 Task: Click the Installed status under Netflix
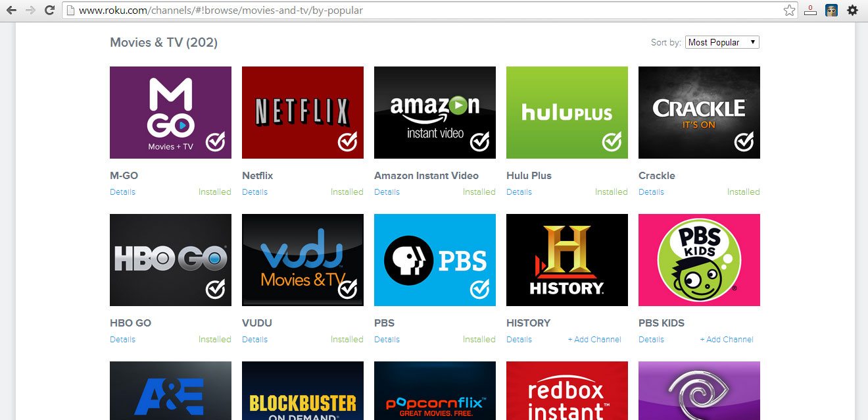[x=347, y=192]
